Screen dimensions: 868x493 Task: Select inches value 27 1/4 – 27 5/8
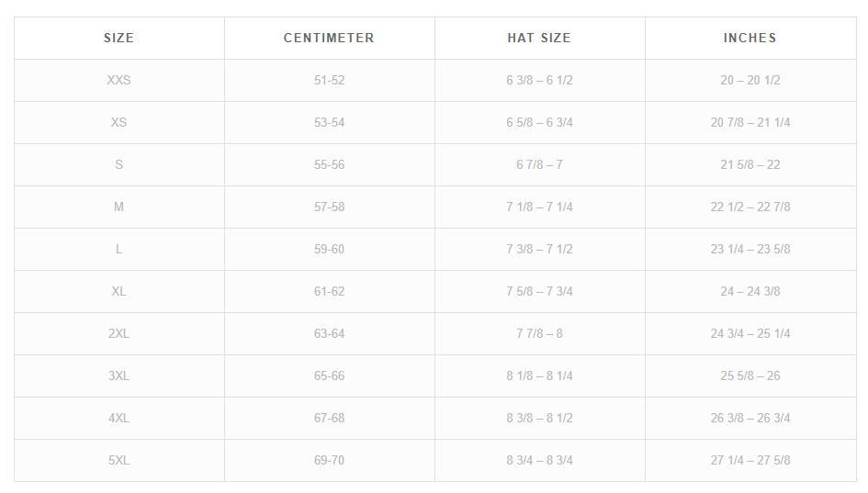point(750,460)
